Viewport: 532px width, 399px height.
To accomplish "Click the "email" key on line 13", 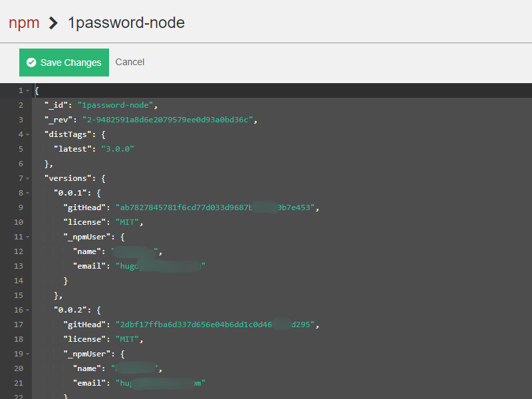I will click(x=89, y=266).
